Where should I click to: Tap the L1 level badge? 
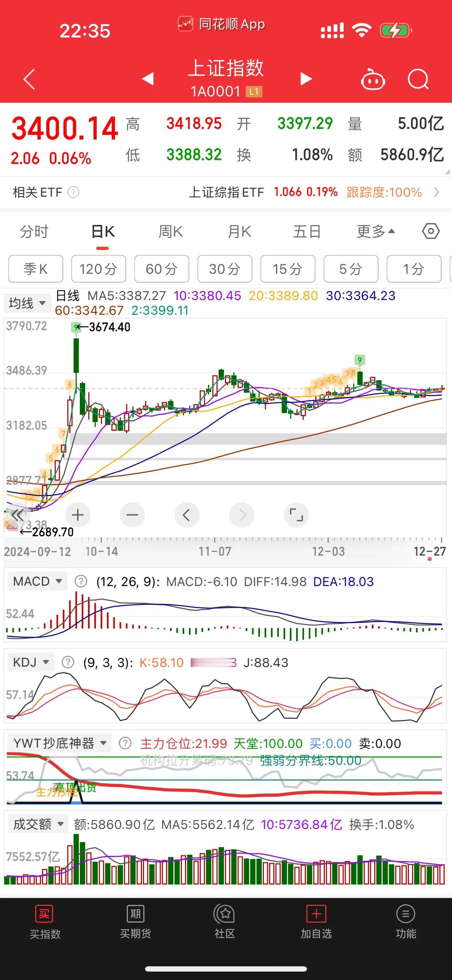tap(254, 92)
